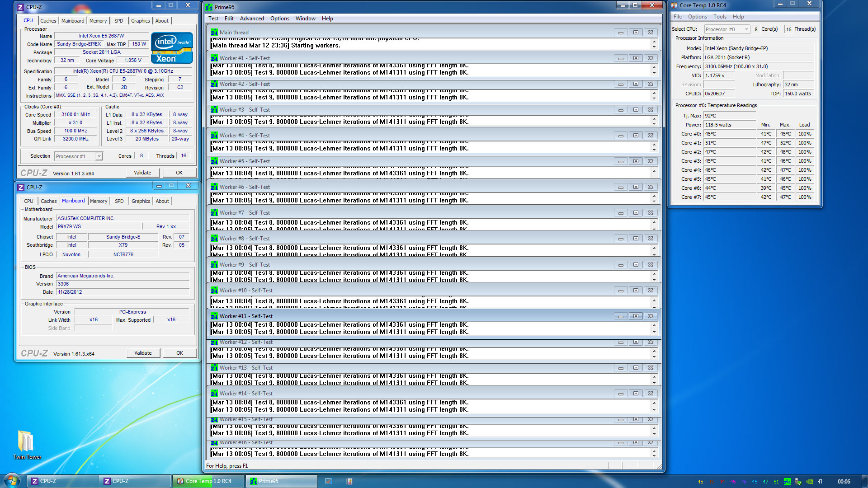Click Show desktop button at taskbar end
Image resolution: width=868 pixels, height=488 pixels.
pos(864,481)
